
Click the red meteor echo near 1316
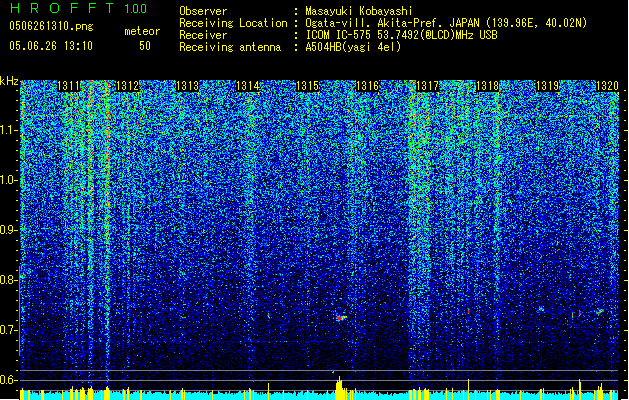click(341, 318)
